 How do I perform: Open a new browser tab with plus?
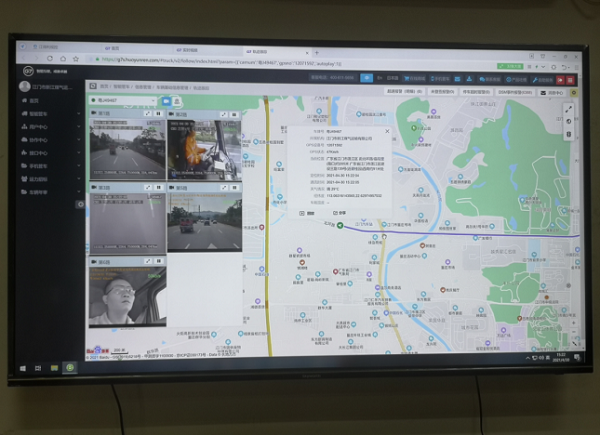[x=316, y=53]
